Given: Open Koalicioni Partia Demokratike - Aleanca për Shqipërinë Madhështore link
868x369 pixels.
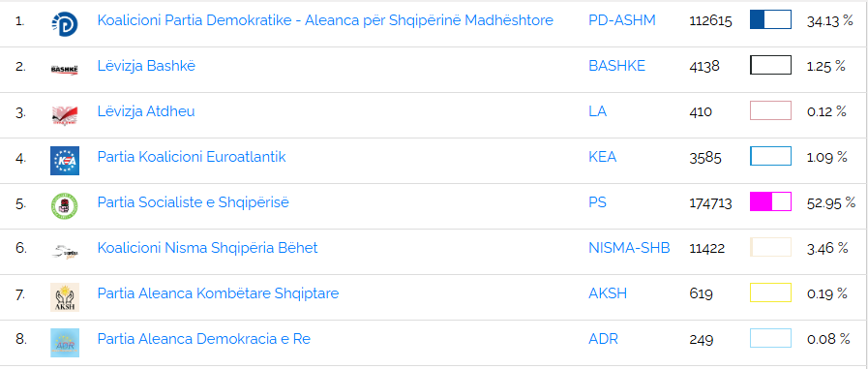Looking at the screenshot, I should (325, 20).
